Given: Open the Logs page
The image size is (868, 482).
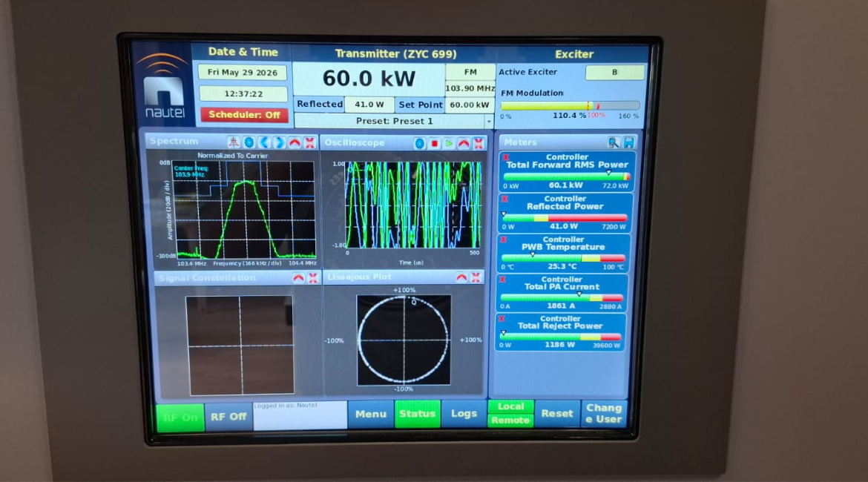Looking at the screenshot, I should point(464,414).
